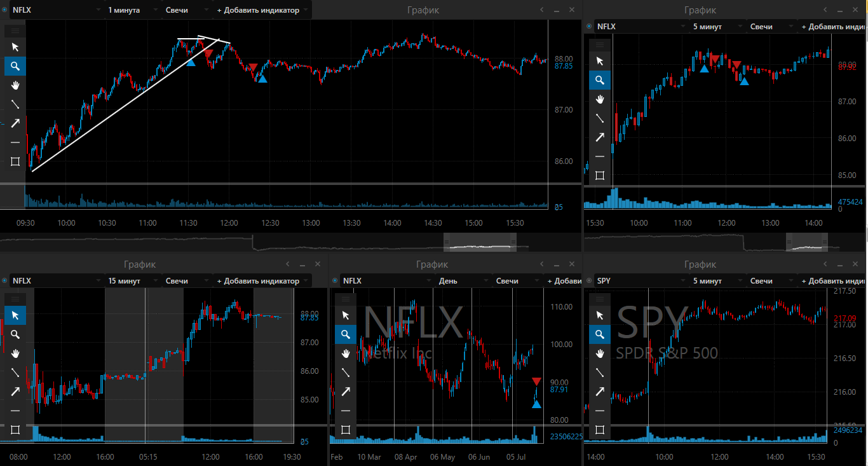
Task: Open the SPY symbol dropdown
Action: [x=641, y=280]
